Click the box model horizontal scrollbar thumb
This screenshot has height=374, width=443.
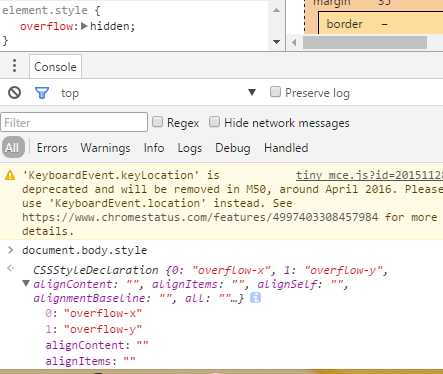(x=365, y=42)
